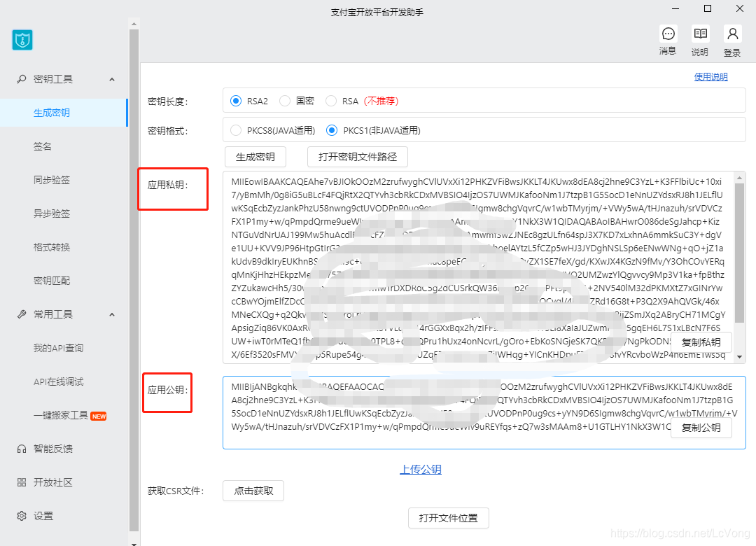Click the 应用公钥 label
Screen dimensions: 756x546
point(168,390)
